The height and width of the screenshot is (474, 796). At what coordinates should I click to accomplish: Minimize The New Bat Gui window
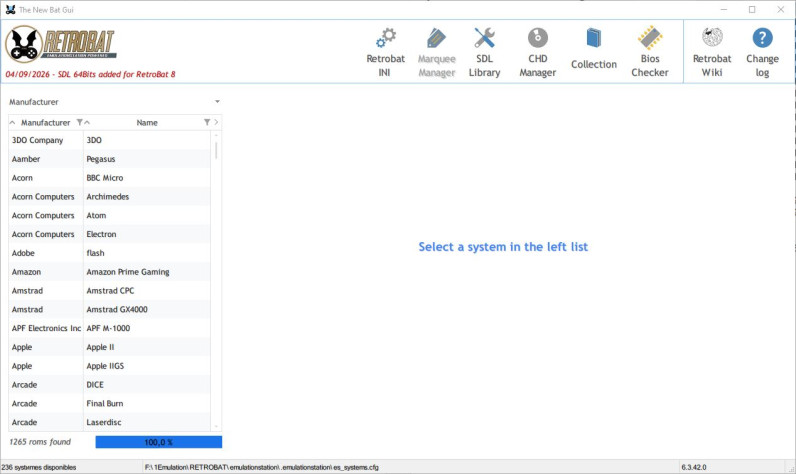tap(724, 10)
